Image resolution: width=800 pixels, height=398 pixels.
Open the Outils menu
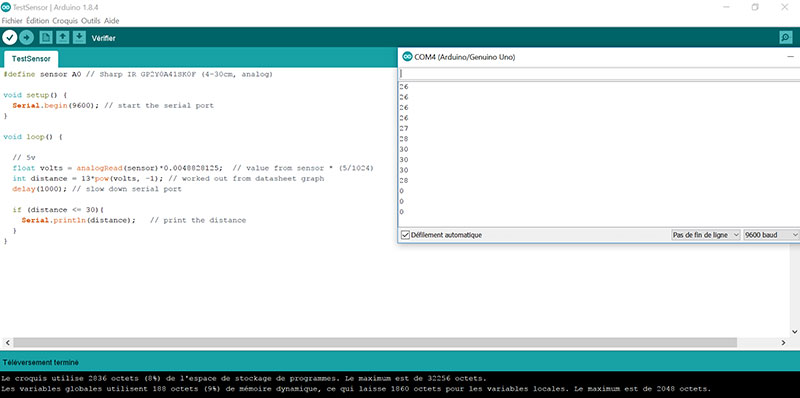(x=91, y=21)
